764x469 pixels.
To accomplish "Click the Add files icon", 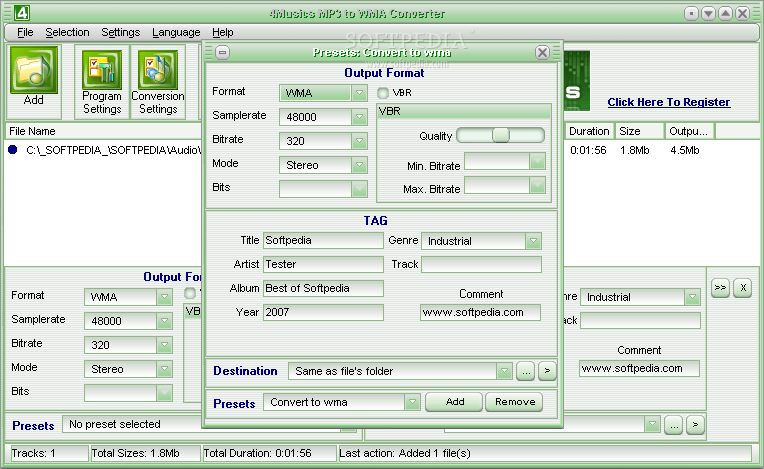I will (x=34, y=70).
